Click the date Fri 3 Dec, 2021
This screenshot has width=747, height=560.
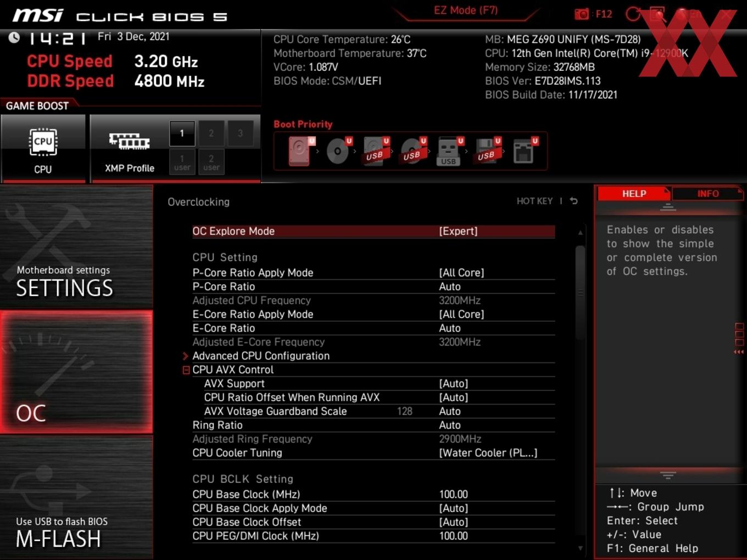coord(133,36)
